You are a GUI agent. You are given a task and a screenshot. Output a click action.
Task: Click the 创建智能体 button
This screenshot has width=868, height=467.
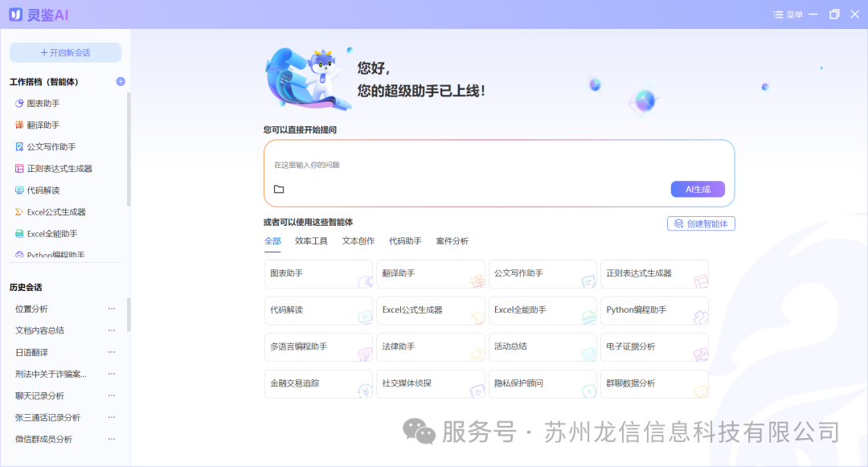pos(701,223)
